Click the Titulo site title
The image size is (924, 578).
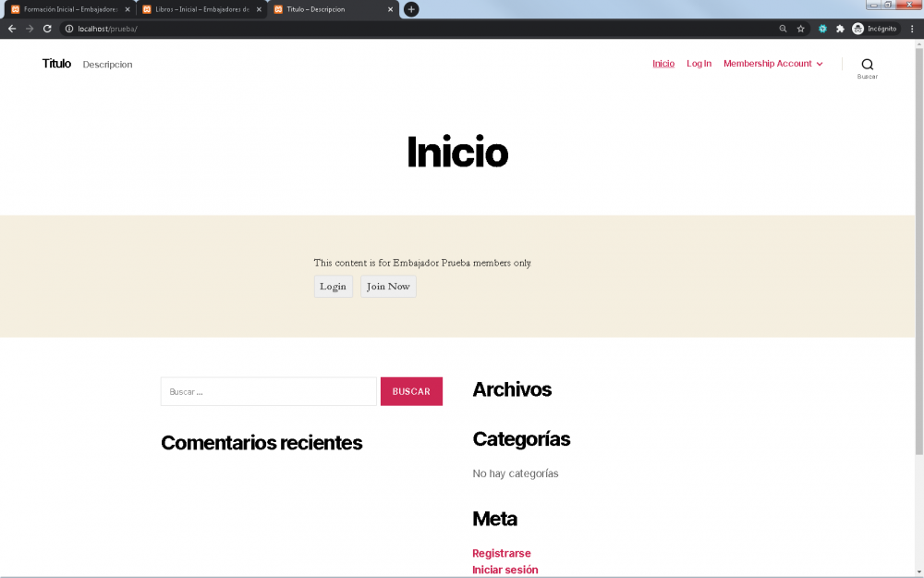point(56,64)
